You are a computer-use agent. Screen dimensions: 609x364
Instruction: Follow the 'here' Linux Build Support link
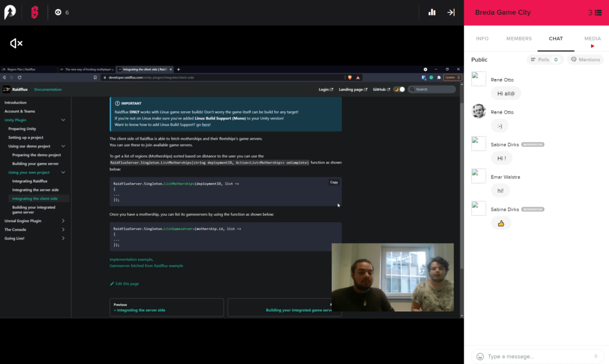206,125
